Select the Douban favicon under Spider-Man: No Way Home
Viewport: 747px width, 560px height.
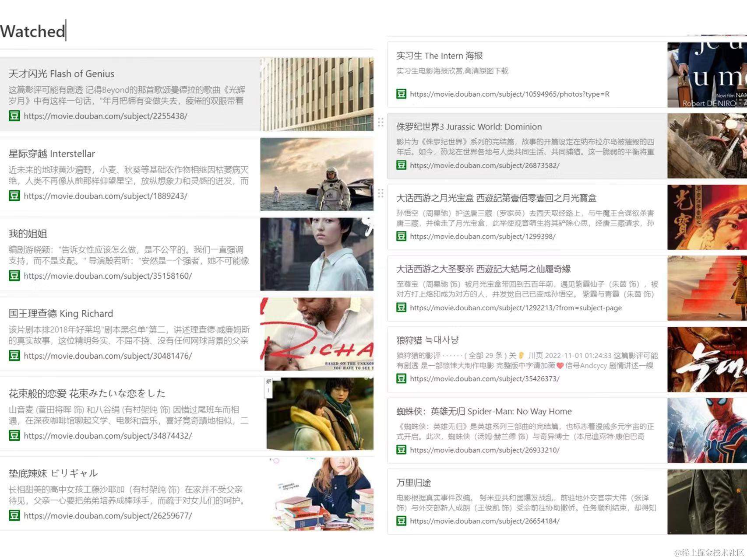401,450
